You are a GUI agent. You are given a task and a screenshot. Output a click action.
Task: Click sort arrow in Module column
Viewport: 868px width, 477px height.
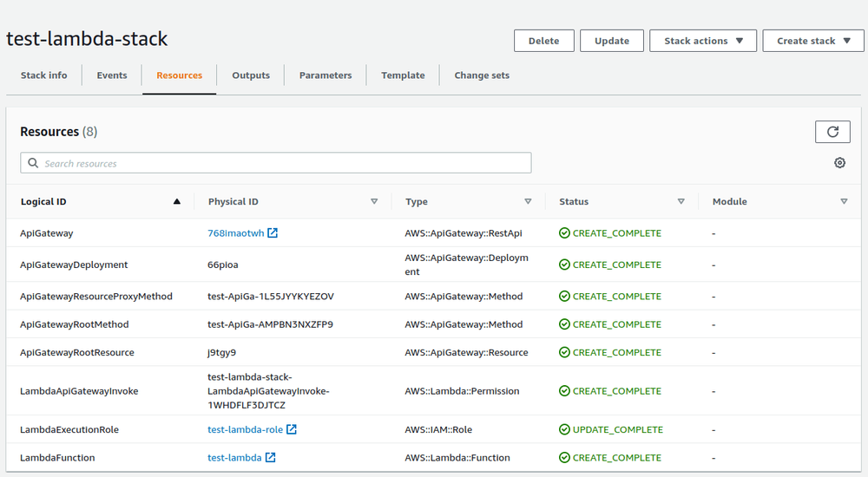[x=844, y=201]
